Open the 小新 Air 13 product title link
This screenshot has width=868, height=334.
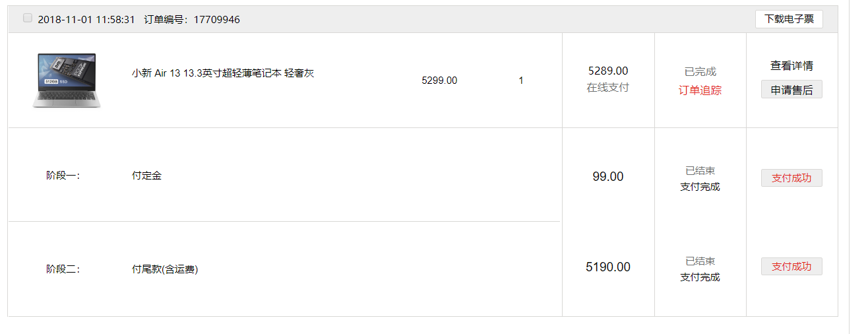click(223, 73)
